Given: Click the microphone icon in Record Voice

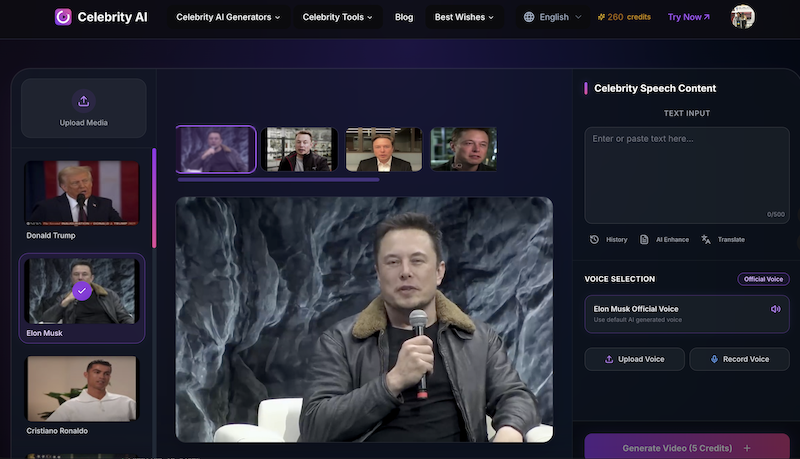Looking at the screenshot, I should [714, 359].
